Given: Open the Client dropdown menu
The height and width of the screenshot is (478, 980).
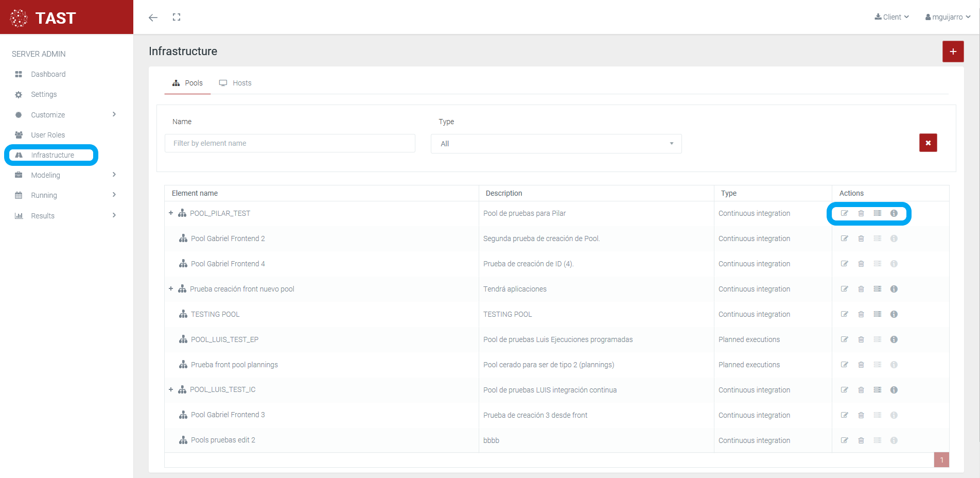Looking at the screenshot, I should point(891,17).
